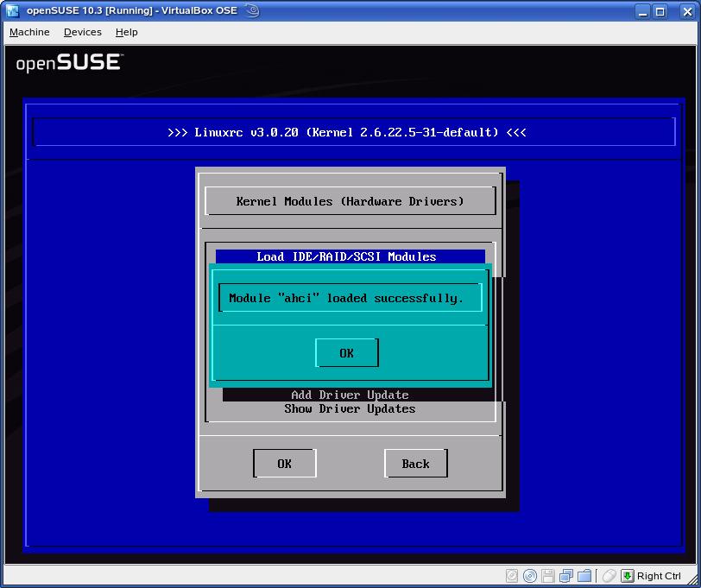Viewport: 701px width, 588px height.
Task: Open the Machine menu
Action: tap(29, 32)
